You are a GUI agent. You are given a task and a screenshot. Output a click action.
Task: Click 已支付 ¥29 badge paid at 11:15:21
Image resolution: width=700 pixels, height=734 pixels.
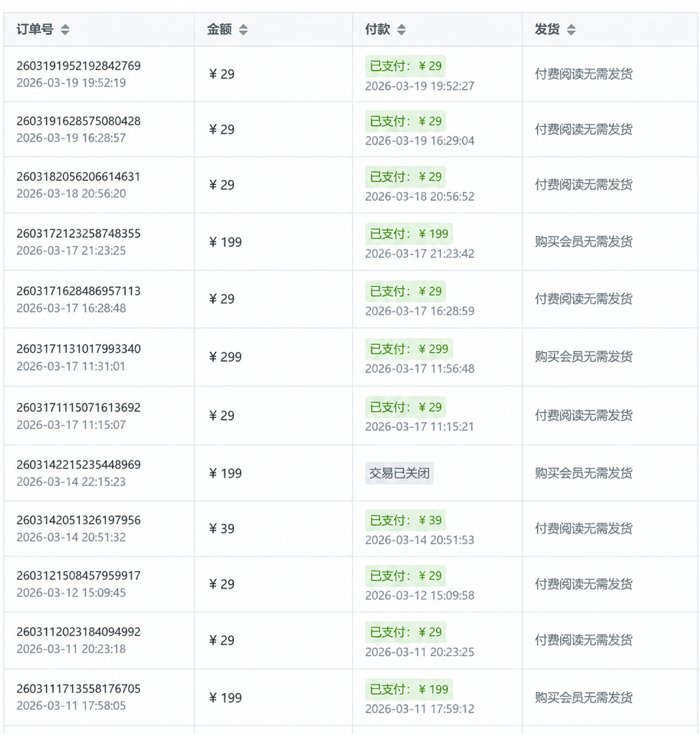pos(406,407)
